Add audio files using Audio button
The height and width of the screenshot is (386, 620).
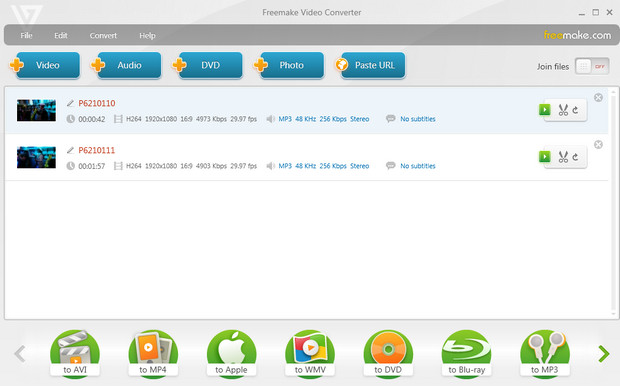click(x=127, y=65)
